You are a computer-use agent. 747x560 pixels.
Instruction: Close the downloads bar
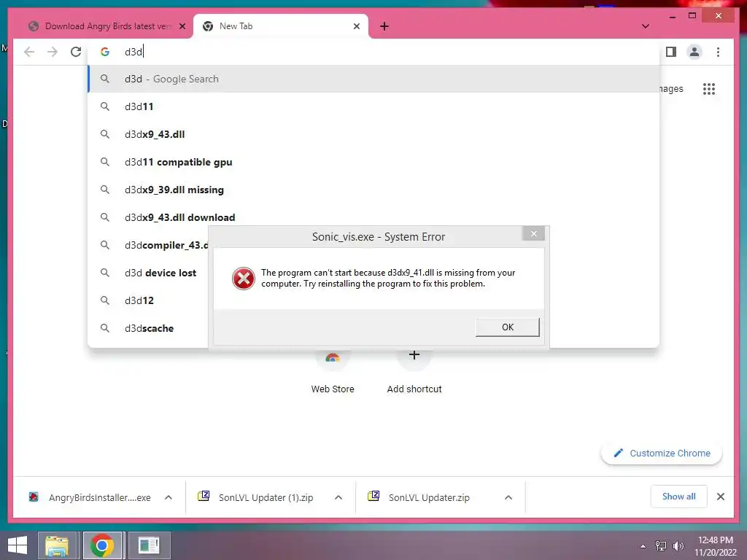click(x=720, y=497)
